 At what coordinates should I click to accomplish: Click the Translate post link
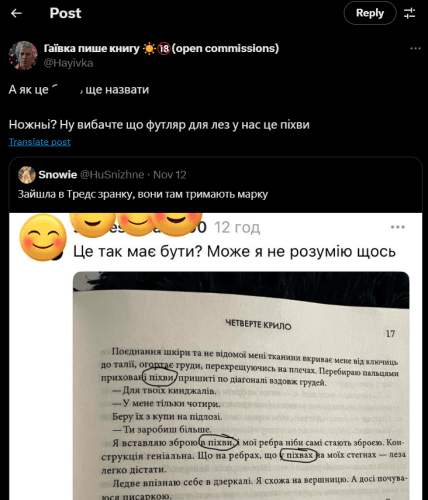tap(39, 142)
